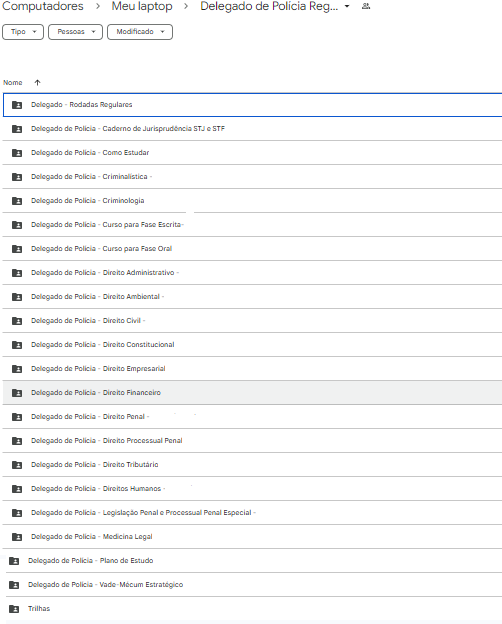Viewport: 502px width, 624px height.
Task: Open the Pessoas filter dropdown
Action: pos(75,32)
